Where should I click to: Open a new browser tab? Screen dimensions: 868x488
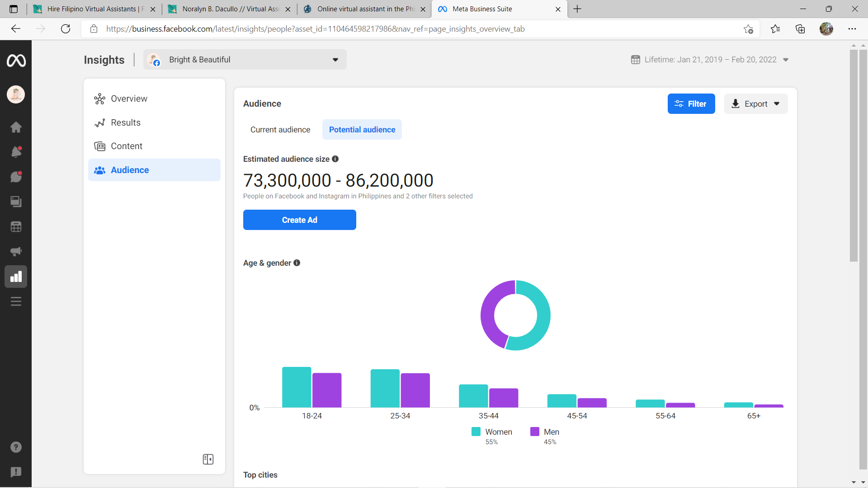(577, 9)
